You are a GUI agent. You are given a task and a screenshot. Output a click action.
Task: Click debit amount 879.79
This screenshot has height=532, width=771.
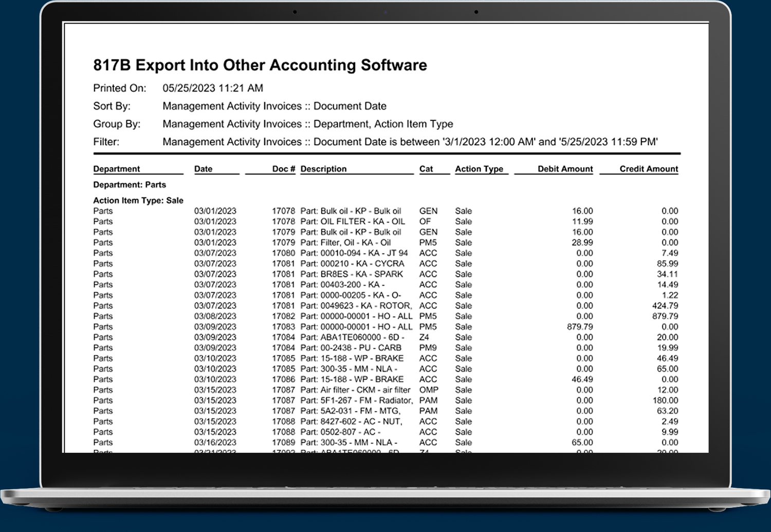click(x=580, y=327)
